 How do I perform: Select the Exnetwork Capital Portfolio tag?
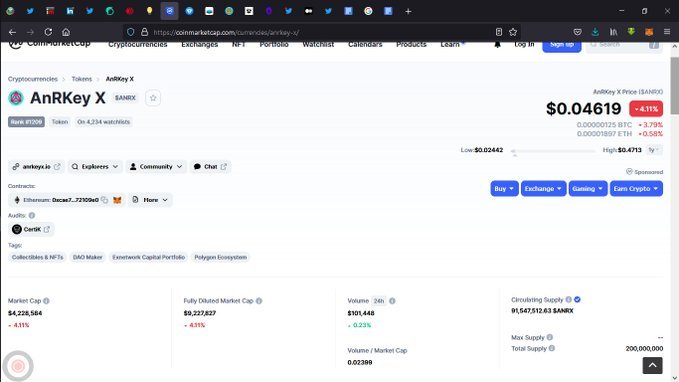coord(149,257)
